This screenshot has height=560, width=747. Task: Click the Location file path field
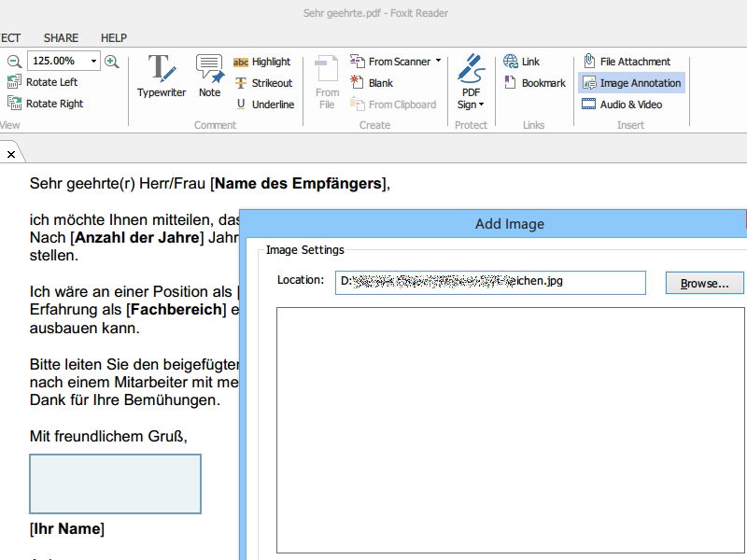click(490, 283)
